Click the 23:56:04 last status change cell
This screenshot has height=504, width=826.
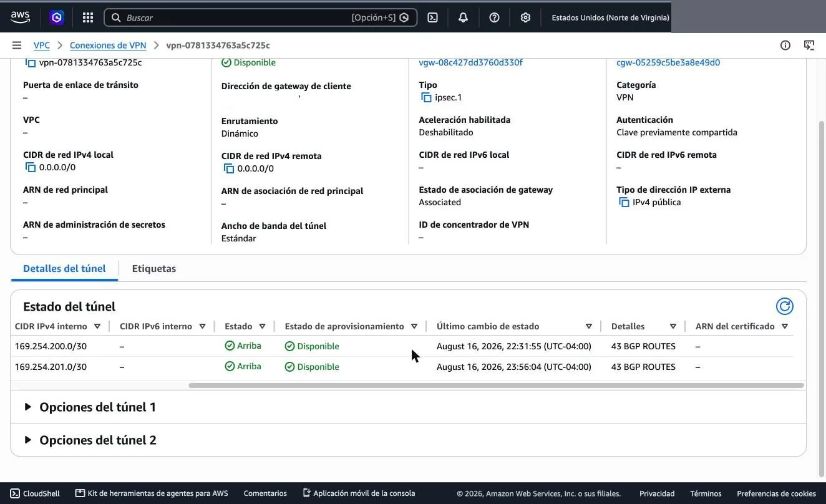[514, 367]
